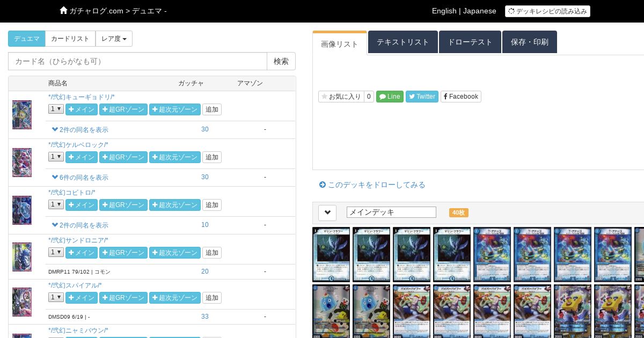
Task: Share the deck via Line
Action: coord(390,97)
